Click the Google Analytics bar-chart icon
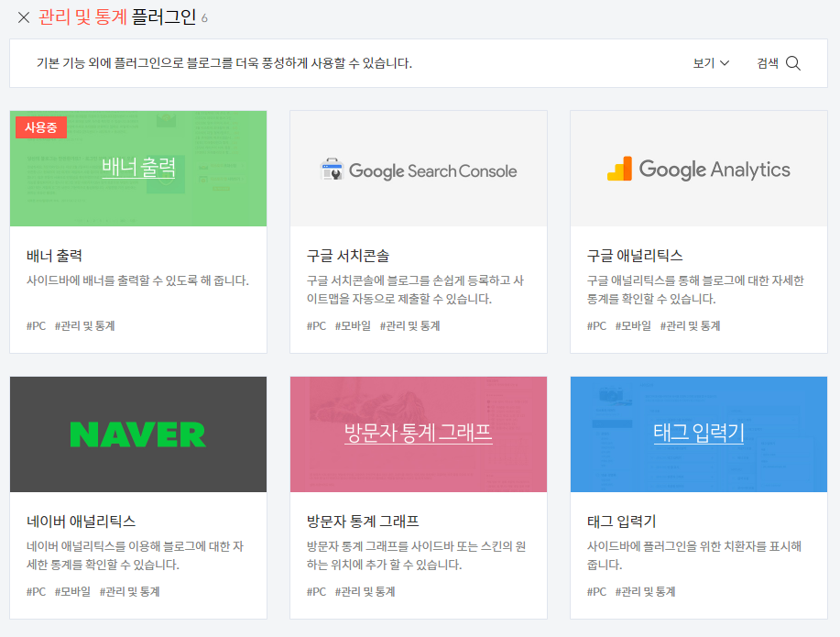 (620, 169)
